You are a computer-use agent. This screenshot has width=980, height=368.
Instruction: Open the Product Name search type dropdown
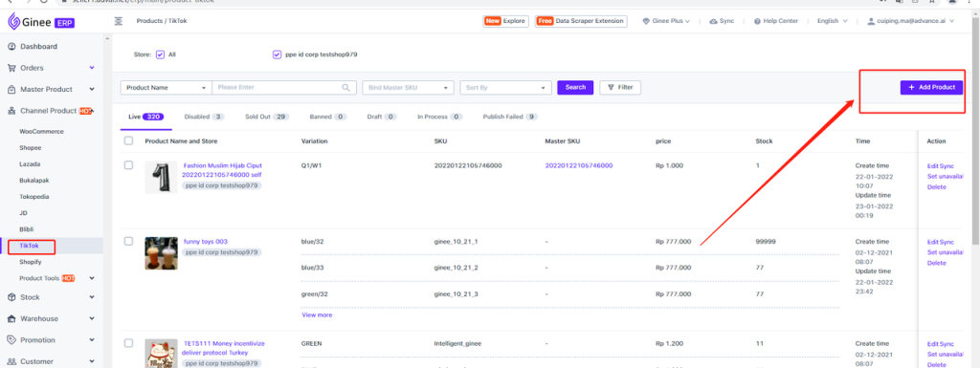pos(167,88)
